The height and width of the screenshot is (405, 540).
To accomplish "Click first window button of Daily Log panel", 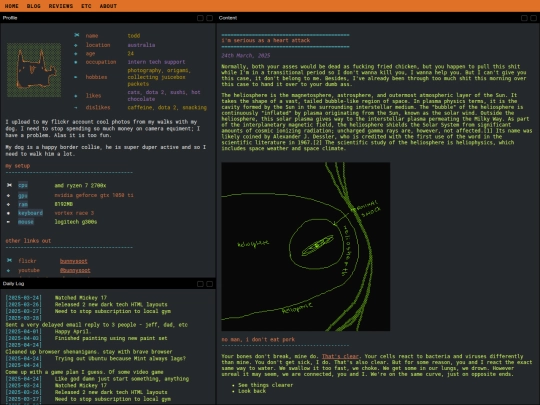I will [200, 284].
